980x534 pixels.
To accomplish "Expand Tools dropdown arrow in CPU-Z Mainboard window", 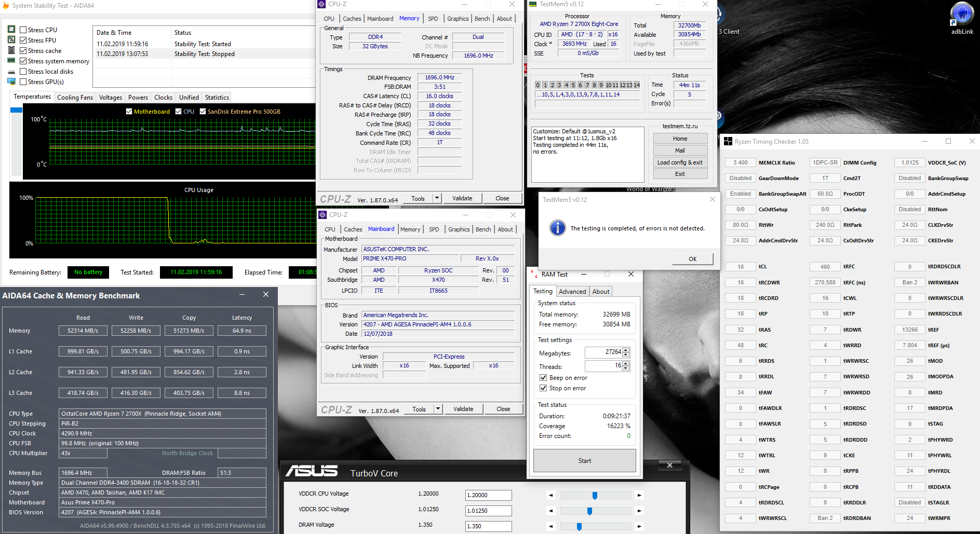I will tap(438, 409).
